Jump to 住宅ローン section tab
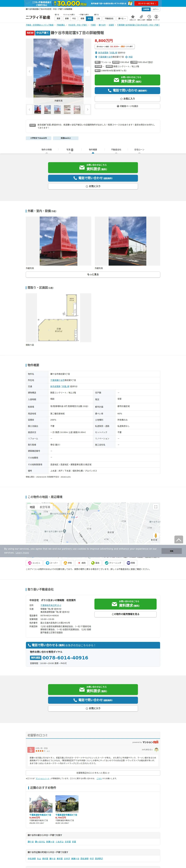The height and width of the screenshot is (868, 186). click(139, 150)
